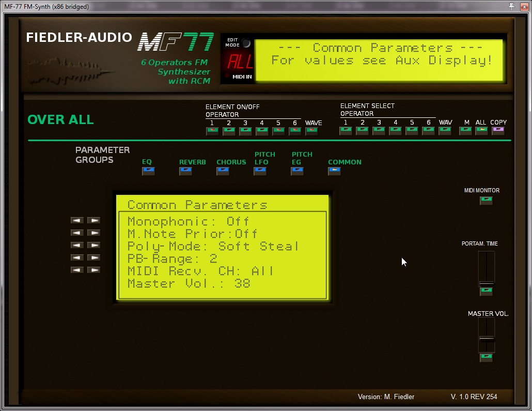Select operator 2 in Element Select
Image resolution: width=532 pixels, height=411 pixels.
(363, 131)
